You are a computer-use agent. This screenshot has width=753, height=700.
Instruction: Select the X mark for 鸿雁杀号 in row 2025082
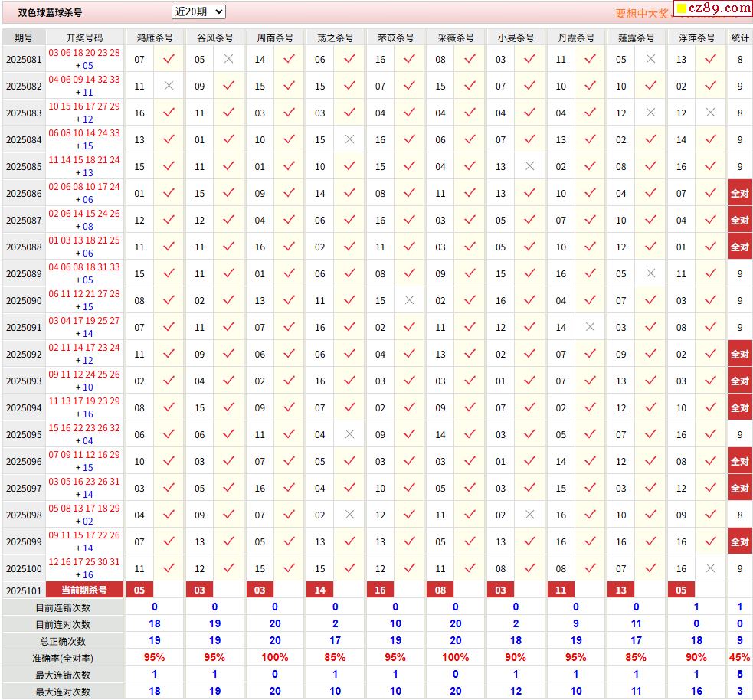pos(169,86)
